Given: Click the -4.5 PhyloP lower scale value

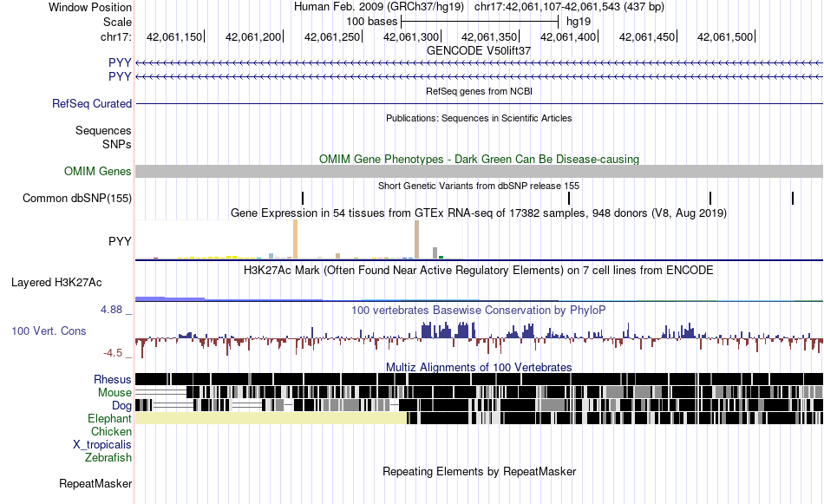Looking at the screenshot, I should 113,353.
